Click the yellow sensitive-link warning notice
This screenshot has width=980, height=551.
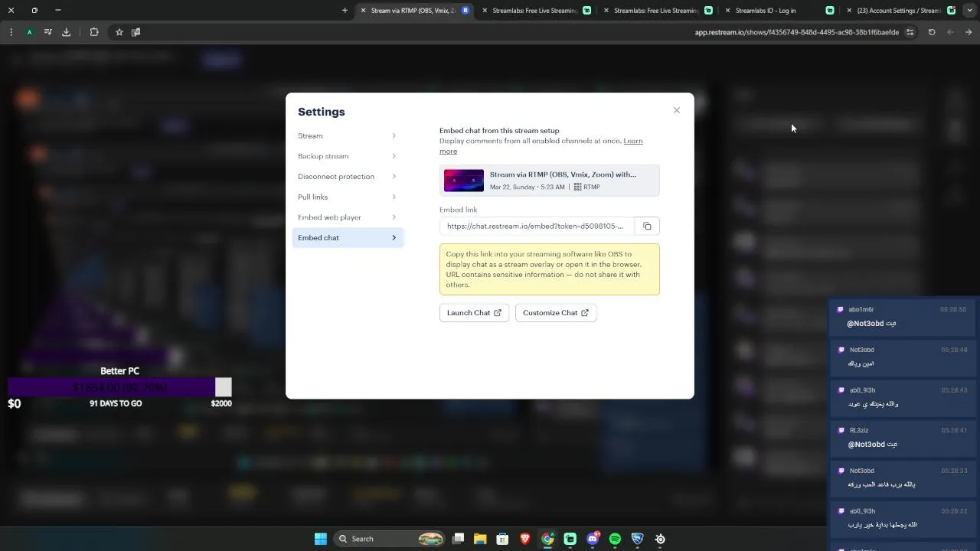(550, 269)
